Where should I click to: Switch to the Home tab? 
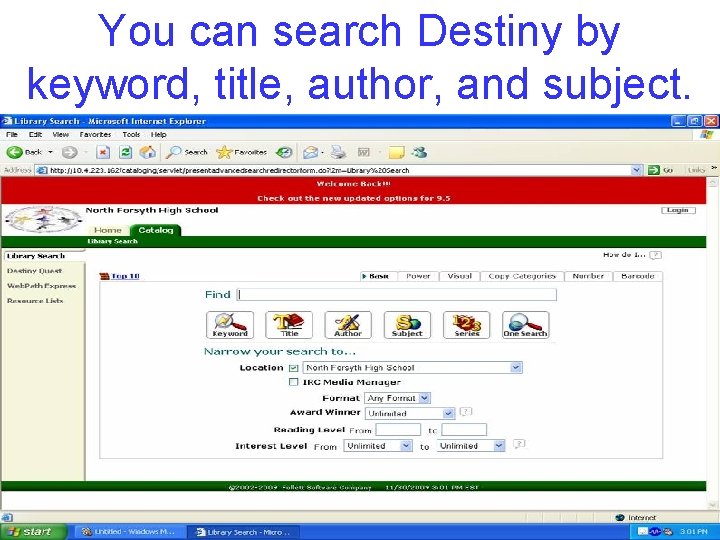(108, 230)
